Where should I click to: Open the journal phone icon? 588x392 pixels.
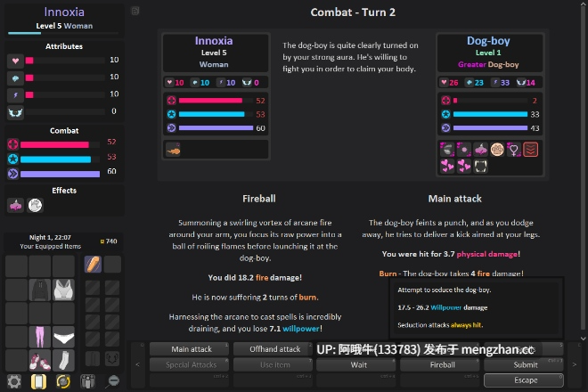(x=38, y=381)
